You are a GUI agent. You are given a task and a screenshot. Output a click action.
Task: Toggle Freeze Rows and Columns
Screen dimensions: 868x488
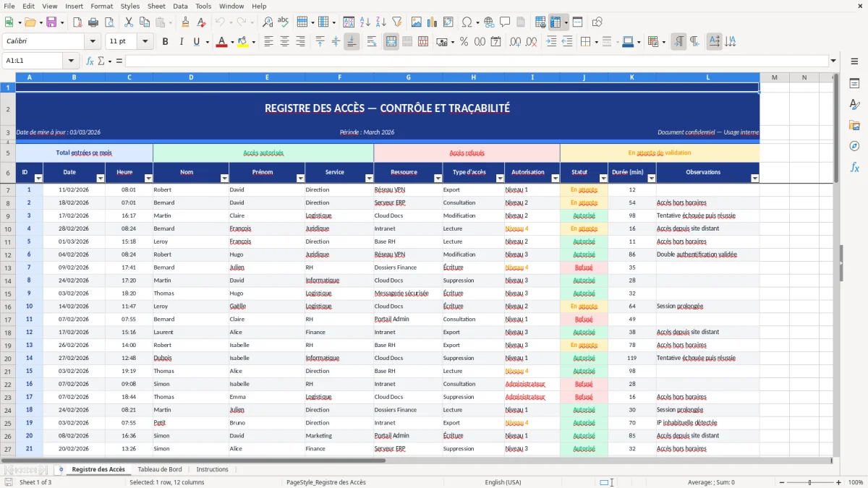(556, 22)
